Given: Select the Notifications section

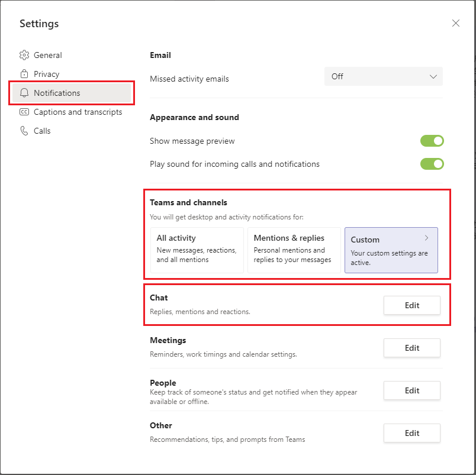Looking at the screenshot, I should 72,93.
